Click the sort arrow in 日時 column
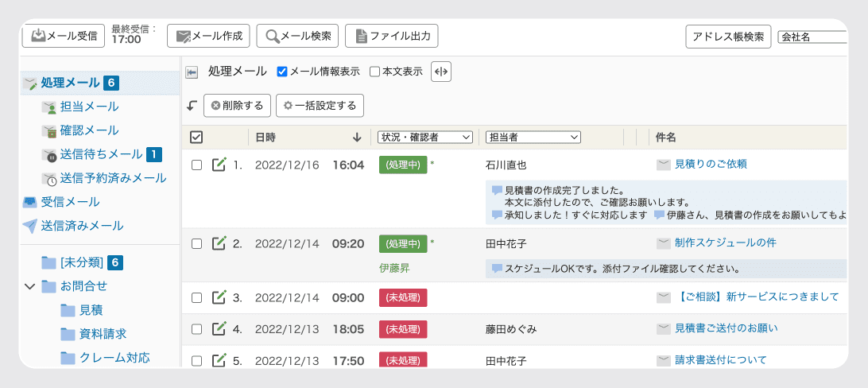This screenshot has height=388, width=868. tap(357, 138)
